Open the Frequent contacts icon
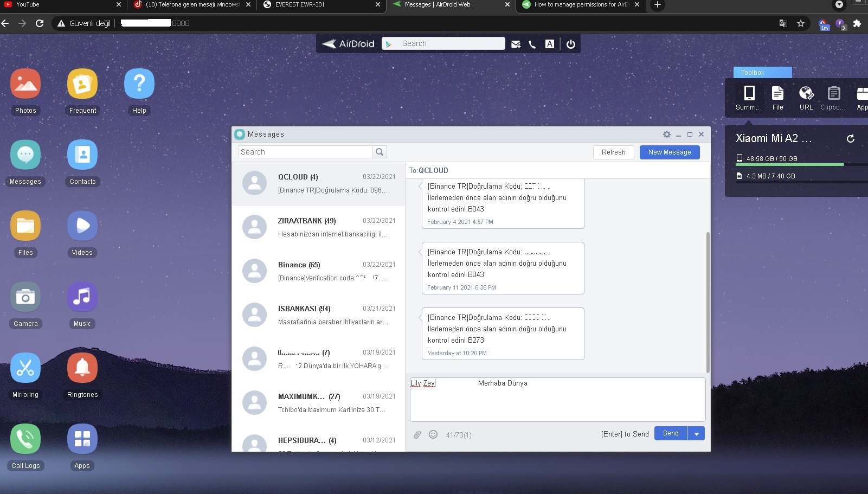Viewport: 868px width, 494px height. 82,84
